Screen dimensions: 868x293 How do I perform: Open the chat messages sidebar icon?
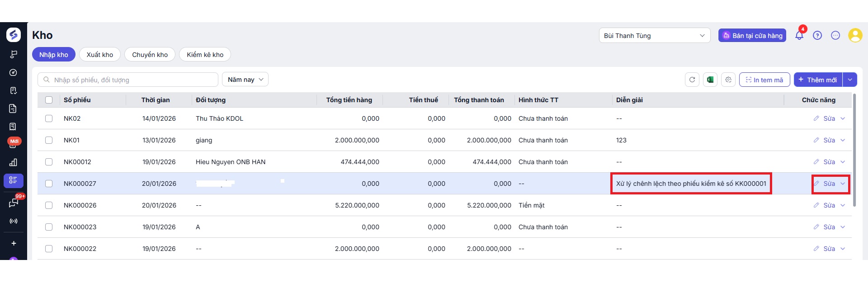[13, 203]
